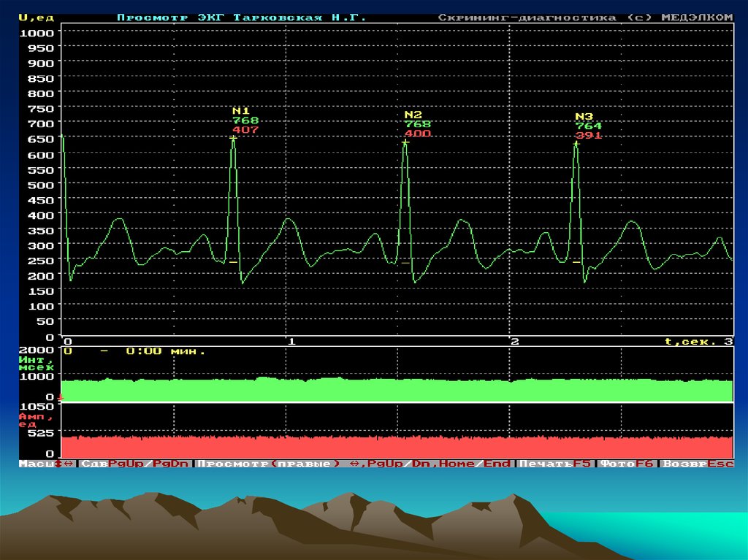Viewport: 748px width, 560px height.
Task: Click the N2 peak star marker
Action: point(405,142)
